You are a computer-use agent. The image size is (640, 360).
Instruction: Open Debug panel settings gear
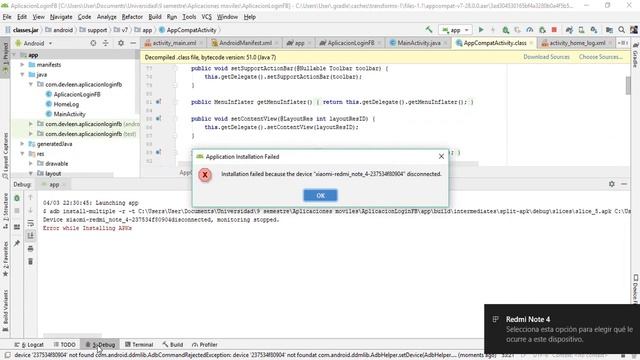[611, 184]
